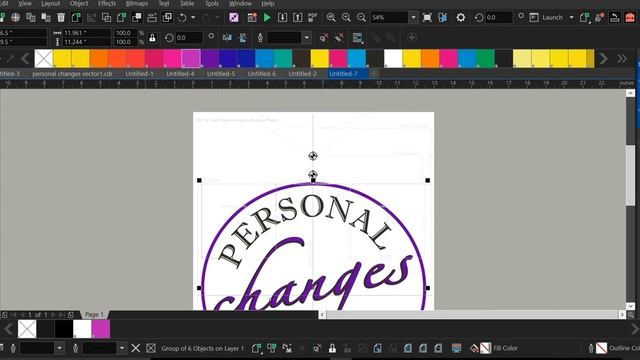The width and height of the screenshot is (640, 360).
Task: Click the Import down-arrow icon
Action: (x=282, y=17)
